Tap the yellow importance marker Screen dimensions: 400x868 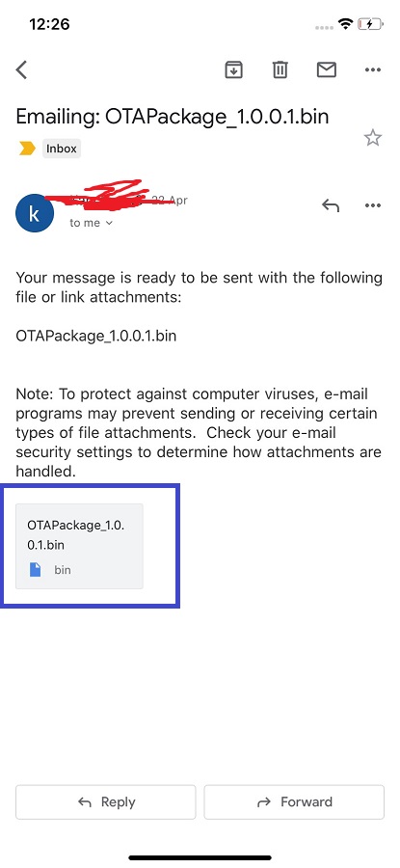(x=27, y=149)
